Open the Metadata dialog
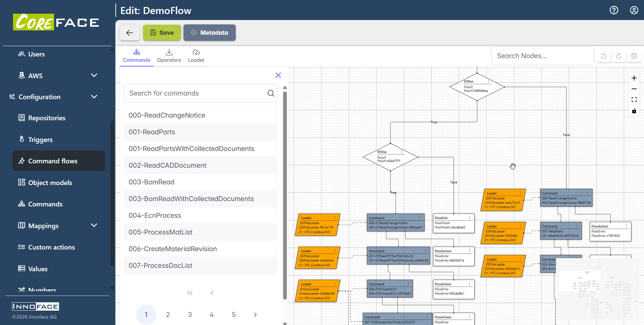The width and height of the screenshot is (644, 325). tap(209, 33)
